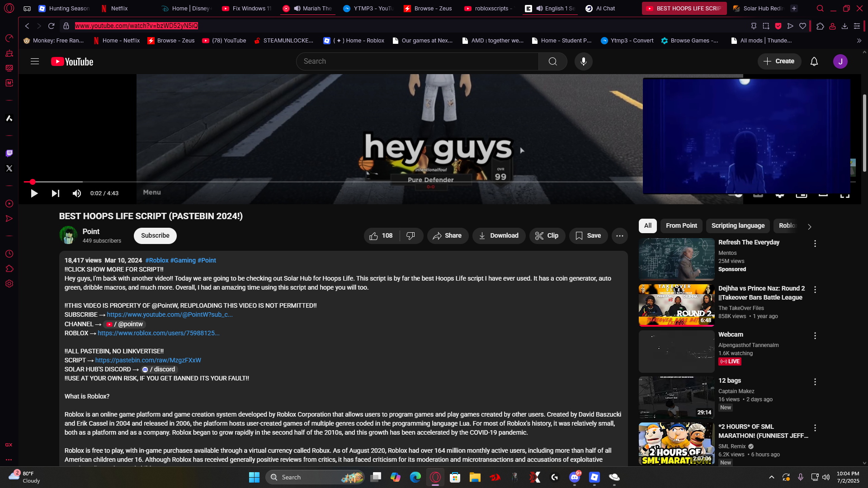Viewport: 868px width, 488px height.
Task: Go back to the previous page
Action: (x=27, y=26)
